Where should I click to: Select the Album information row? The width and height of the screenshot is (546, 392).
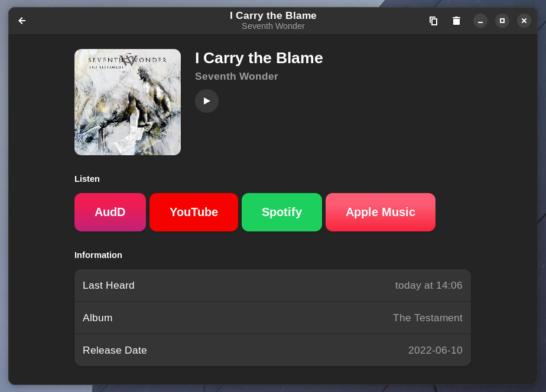pos(272,318)
